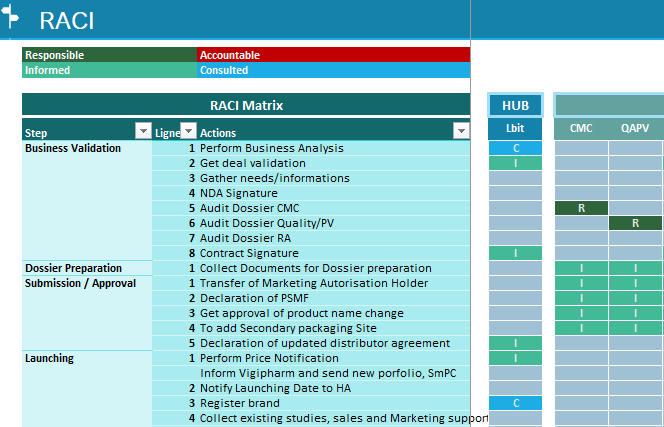664x427 pixels.
Task: Click QAPV 'R' cell for Audit Dossier Quality/PV
Action: 635,223
